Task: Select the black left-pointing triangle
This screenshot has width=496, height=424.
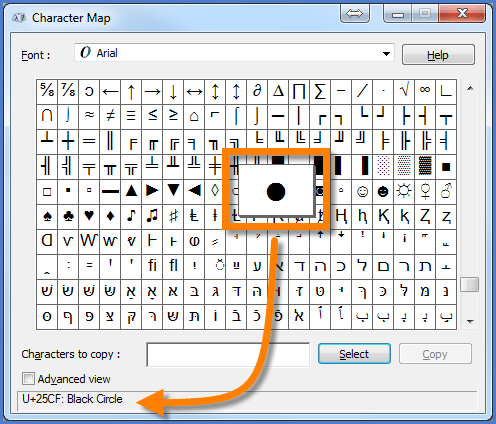Action: tap(194, 191)
